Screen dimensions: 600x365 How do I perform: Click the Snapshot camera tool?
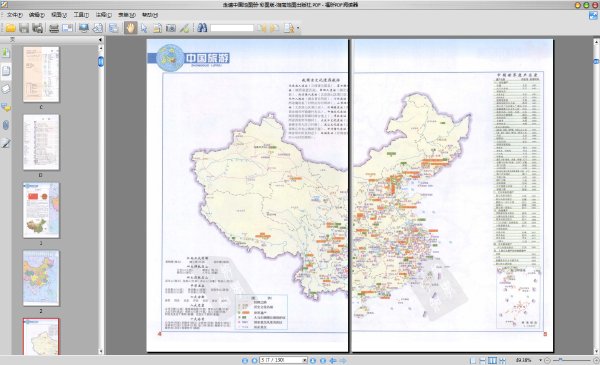[x=171, y=28]
